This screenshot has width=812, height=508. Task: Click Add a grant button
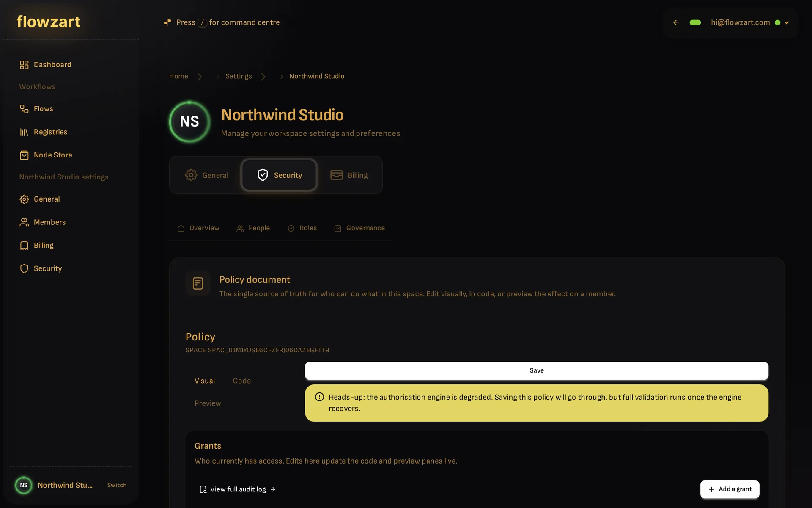pos(730,489)
